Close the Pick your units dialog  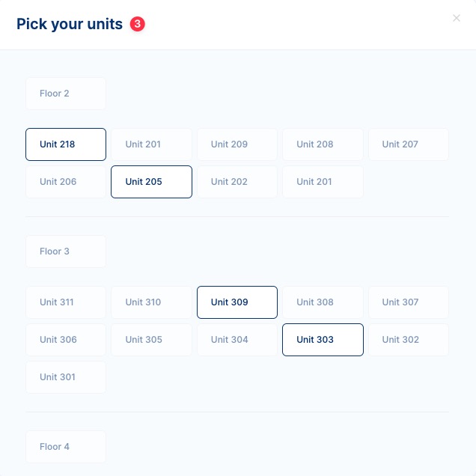(457, 18)
